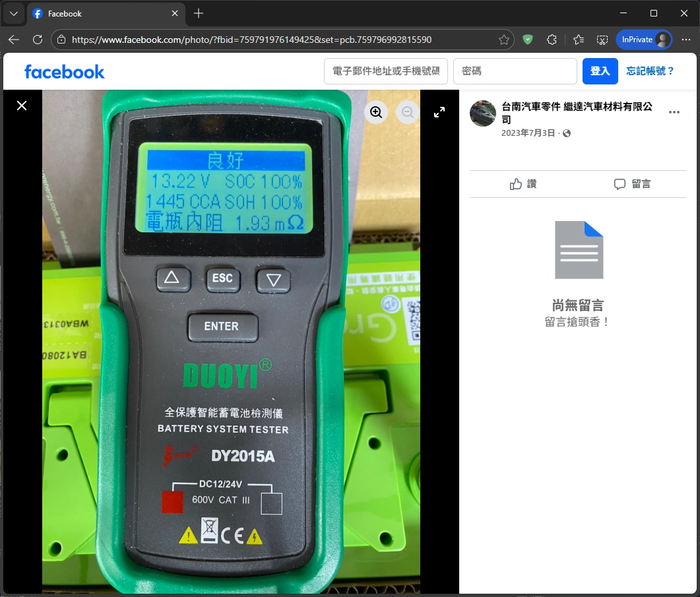Go to the Facebook logo home
700x597 pixels.
click(x=65, y=71)
